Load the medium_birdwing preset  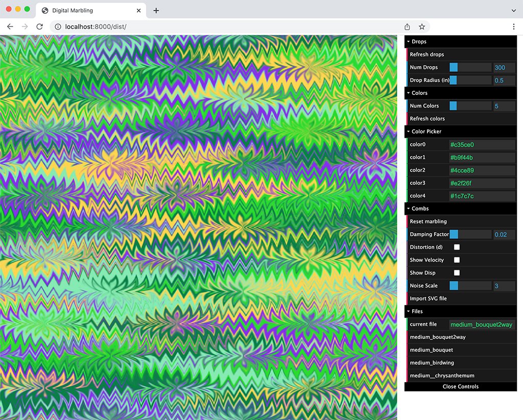[461, 363]
